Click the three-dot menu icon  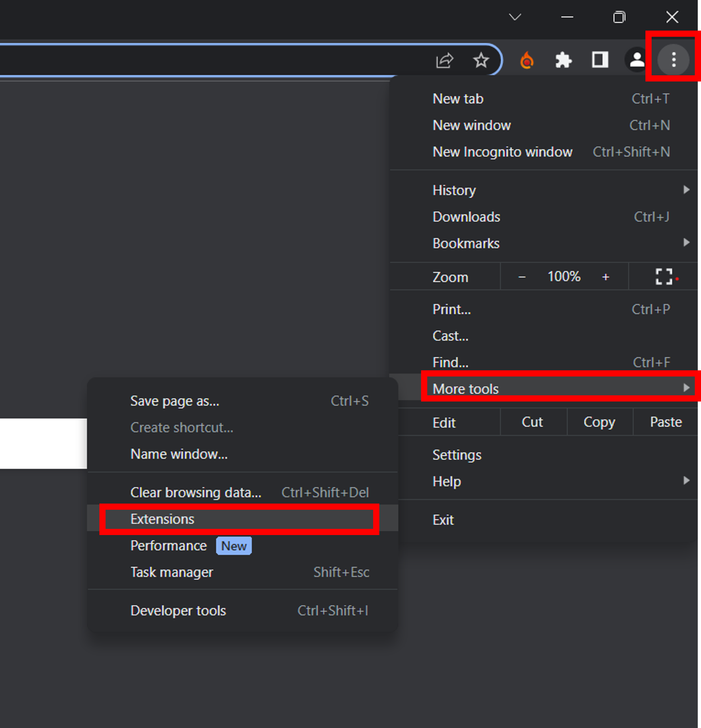click(x=673, y=59)
